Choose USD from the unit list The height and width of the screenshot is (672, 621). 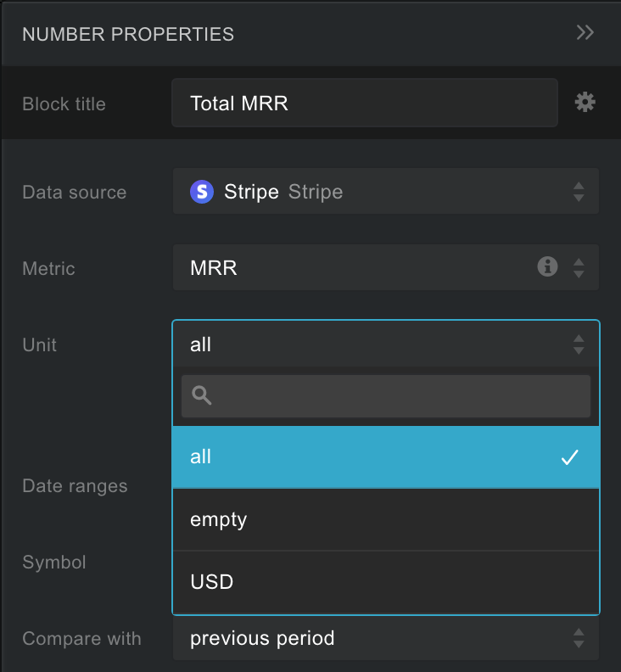pyautogui.click(x=373, y=582)
